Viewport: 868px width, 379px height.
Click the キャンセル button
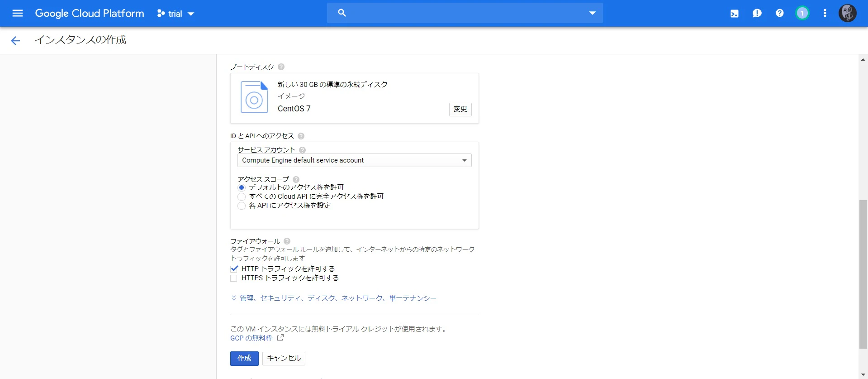tap(284, 358)
